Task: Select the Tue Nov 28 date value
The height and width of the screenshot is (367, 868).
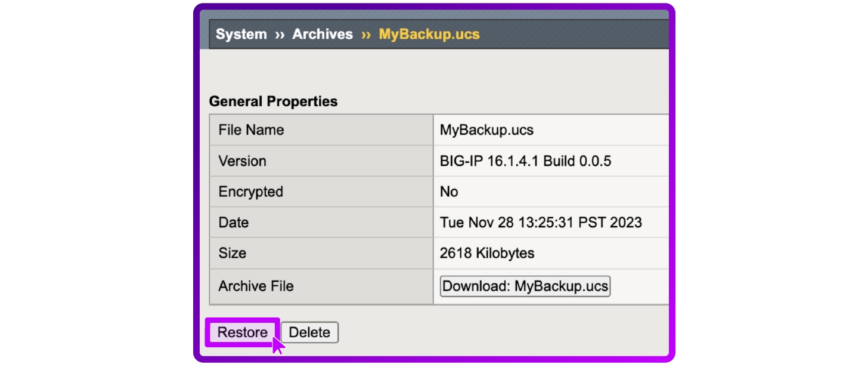Action: [541, 223]
